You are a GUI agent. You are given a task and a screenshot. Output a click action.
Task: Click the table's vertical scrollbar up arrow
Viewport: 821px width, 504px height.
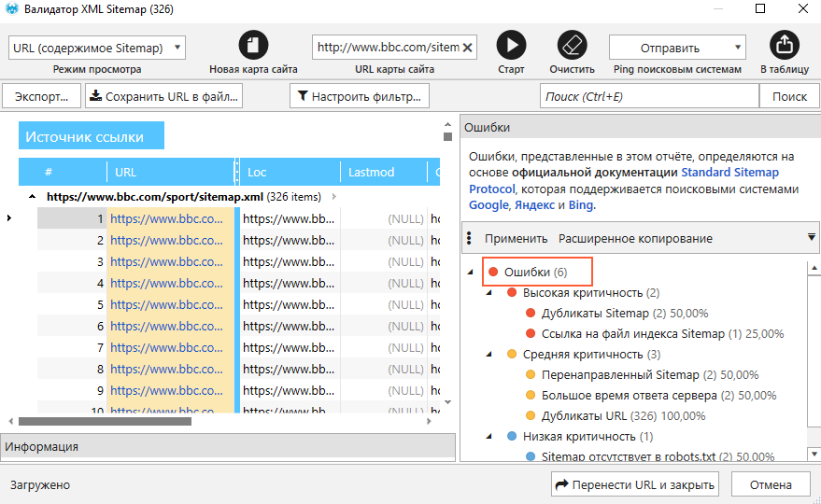[x=447, y=124]
